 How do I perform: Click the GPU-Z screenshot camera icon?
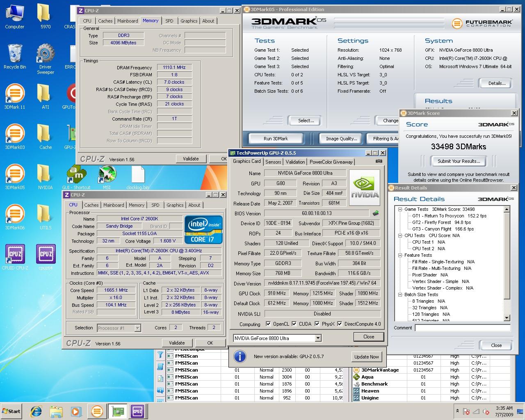coord(379,161)
